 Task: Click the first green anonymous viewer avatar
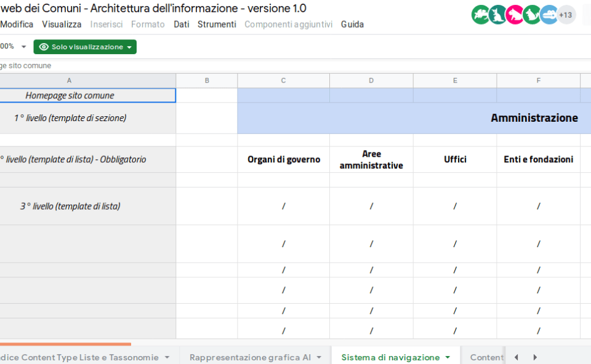point(480,15)
